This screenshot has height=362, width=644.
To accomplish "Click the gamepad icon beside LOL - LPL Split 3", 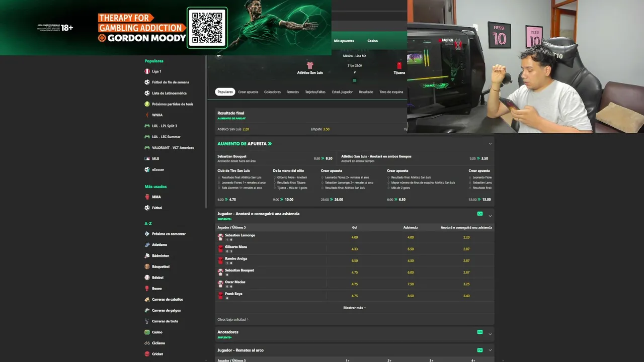I will pos(147,126).
